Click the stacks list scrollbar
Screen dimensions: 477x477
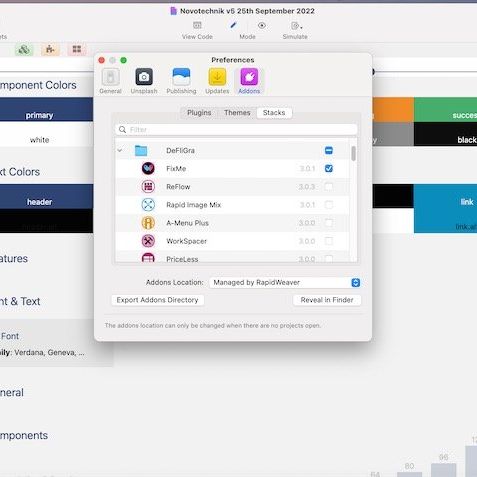[x=353, y=154]
